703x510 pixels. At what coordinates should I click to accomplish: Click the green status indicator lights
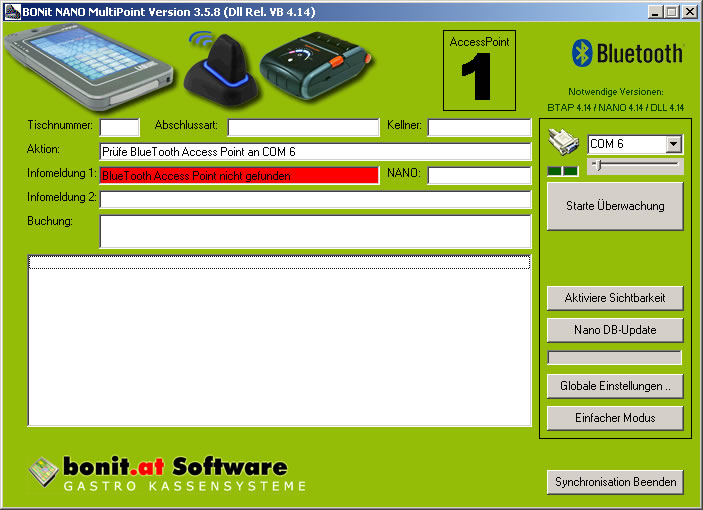(563, 171)
